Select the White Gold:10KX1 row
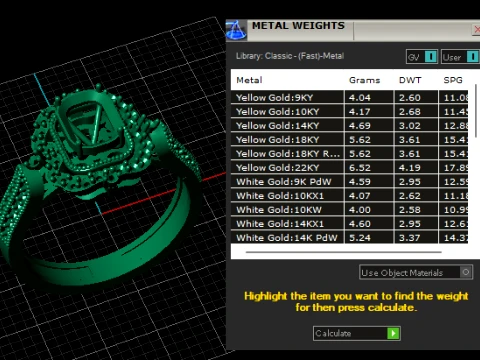Screen dimensions: 480x360 tap(349, 195)
